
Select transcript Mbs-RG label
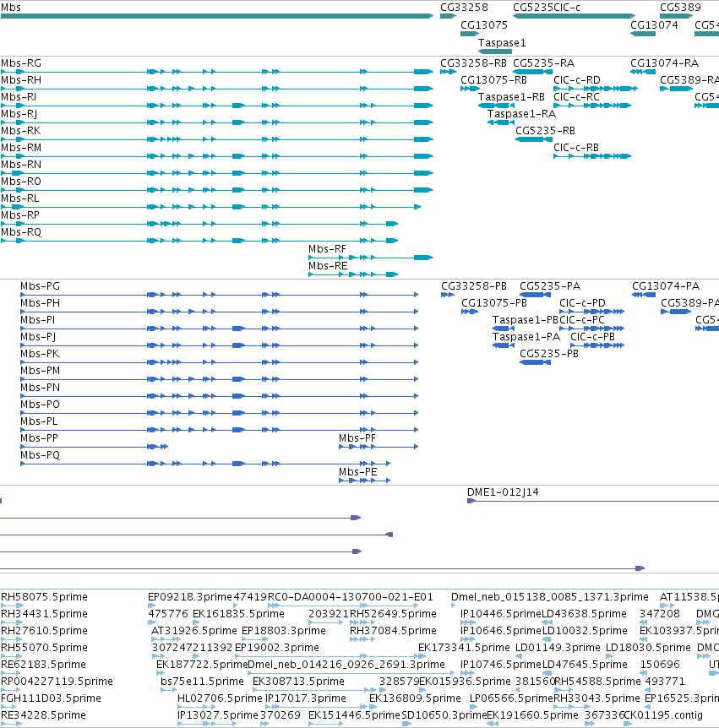coord(21,63)
